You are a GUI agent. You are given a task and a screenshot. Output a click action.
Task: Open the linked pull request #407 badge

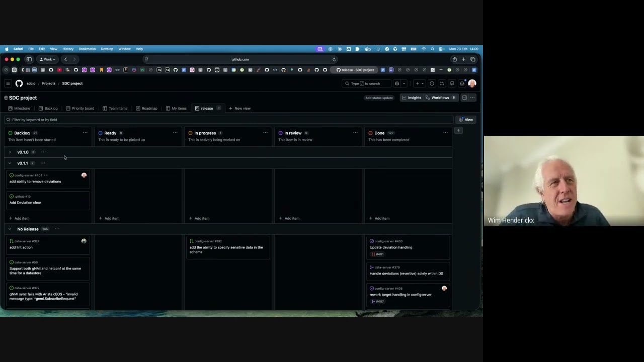coord(377,302)
